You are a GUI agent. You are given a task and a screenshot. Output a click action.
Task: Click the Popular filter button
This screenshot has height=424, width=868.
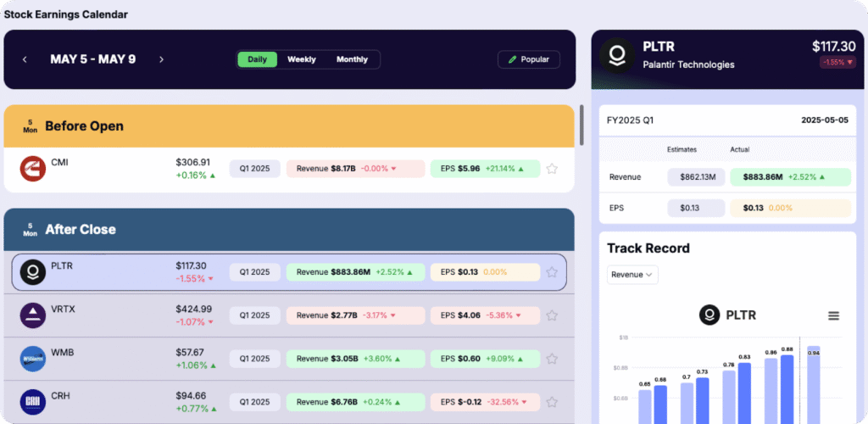coord(529,59)
